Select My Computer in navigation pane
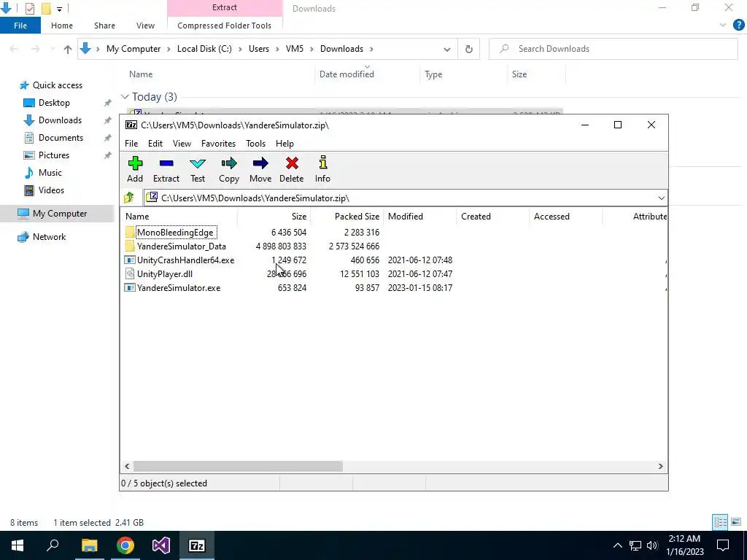 [x=60, y=214]
